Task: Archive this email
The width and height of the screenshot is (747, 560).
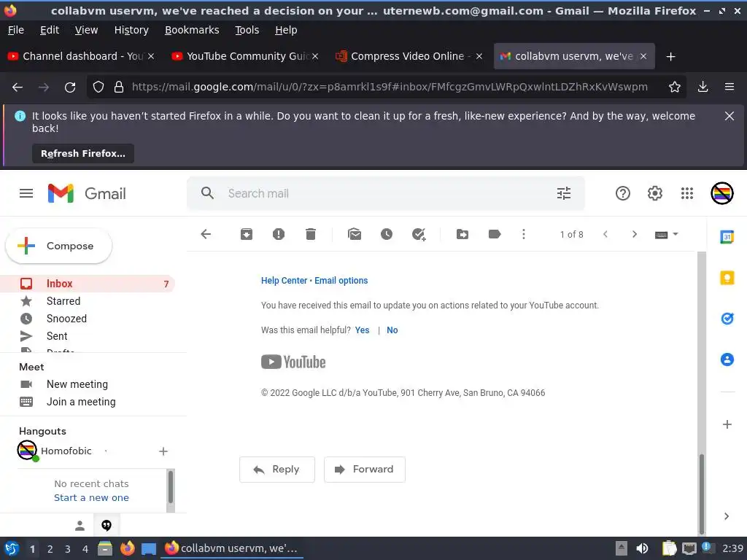Action: (247, 234)
